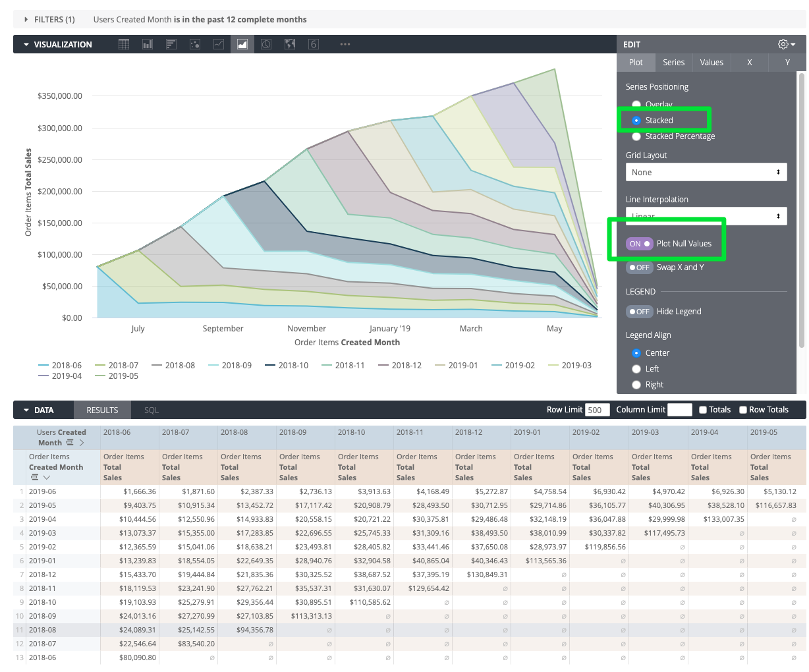Viewport: 809px width, 672px height.
Task: Toggle Swap X and Y switch
Action: coord(639,267)
